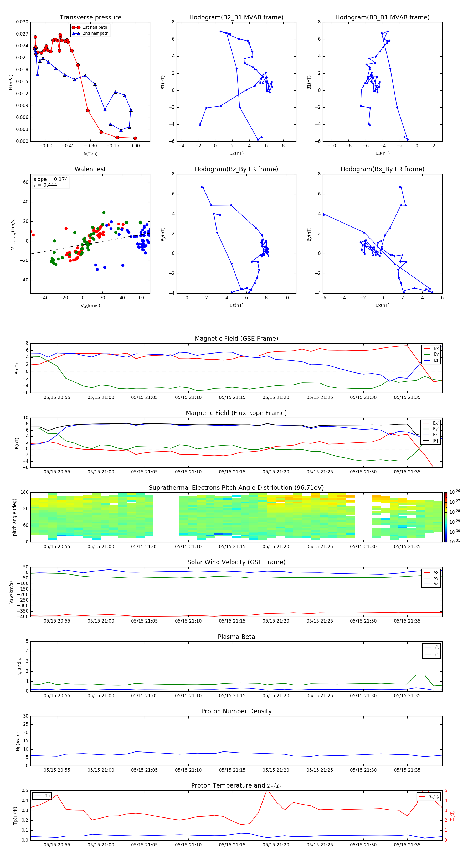Click 'pitch angle (deg)' y-axis label
Viewport: 473px width, 868px height.
click(x=14, y=517)
